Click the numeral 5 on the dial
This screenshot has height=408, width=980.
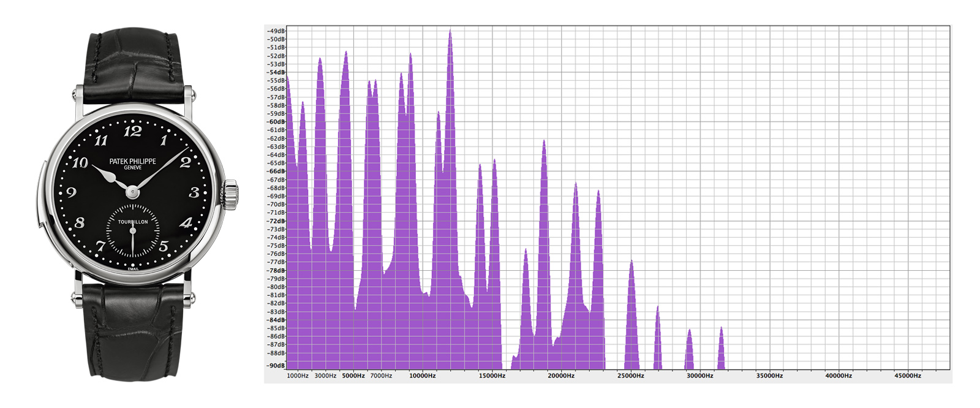[x=164, y=246]
